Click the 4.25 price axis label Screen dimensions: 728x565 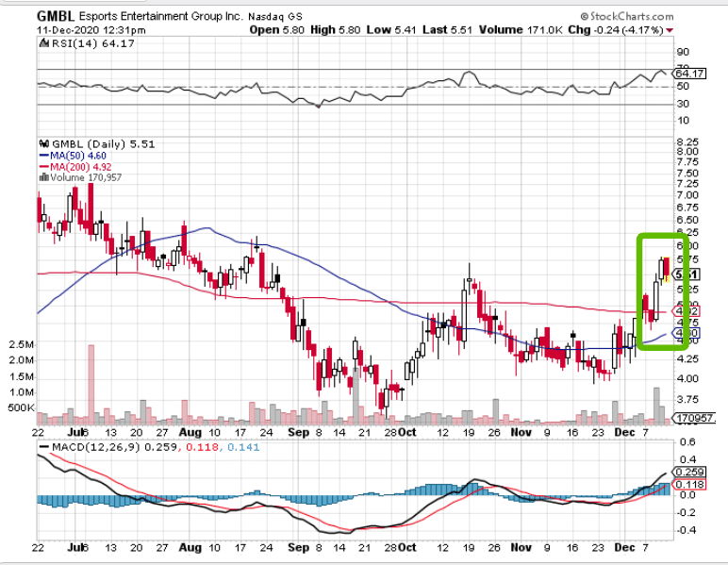[x=687, y=358]
